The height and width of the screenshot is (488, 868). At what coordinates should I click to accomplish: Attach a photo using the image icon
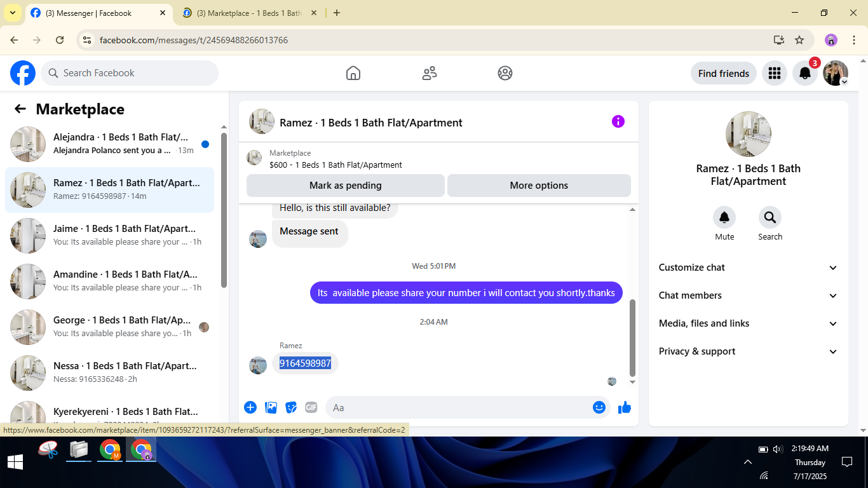pyautogui.click(x=271, y=407)
